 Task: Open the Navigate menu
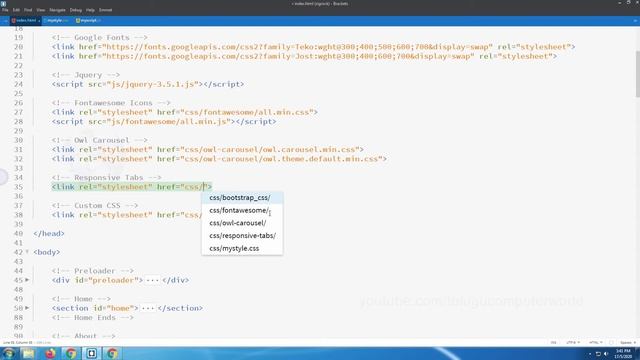click(x=57, y=10)
